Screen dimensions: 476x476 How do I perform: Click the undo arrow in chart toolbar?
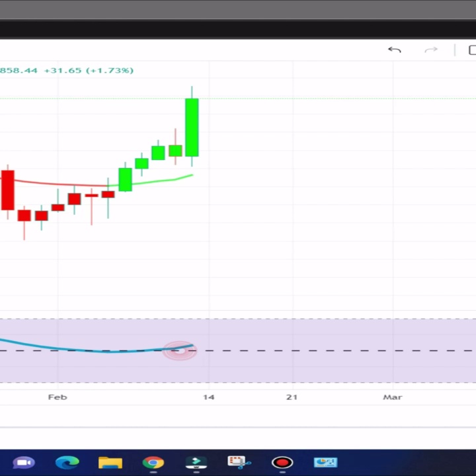(395, 50)
